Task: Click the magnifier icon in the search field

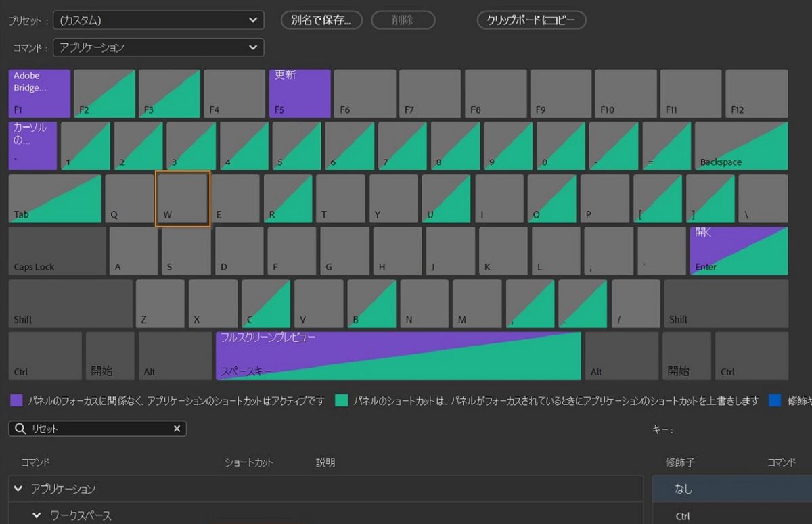Action: point(20,429)
